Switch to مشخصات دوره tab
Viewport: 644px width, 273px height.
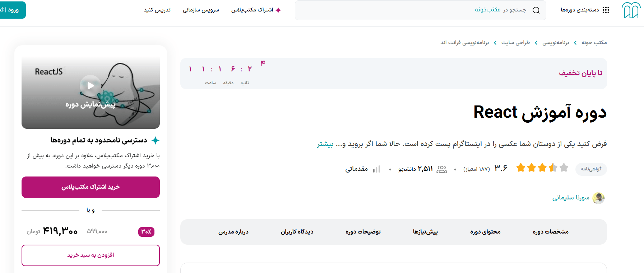tap(551, 232)
